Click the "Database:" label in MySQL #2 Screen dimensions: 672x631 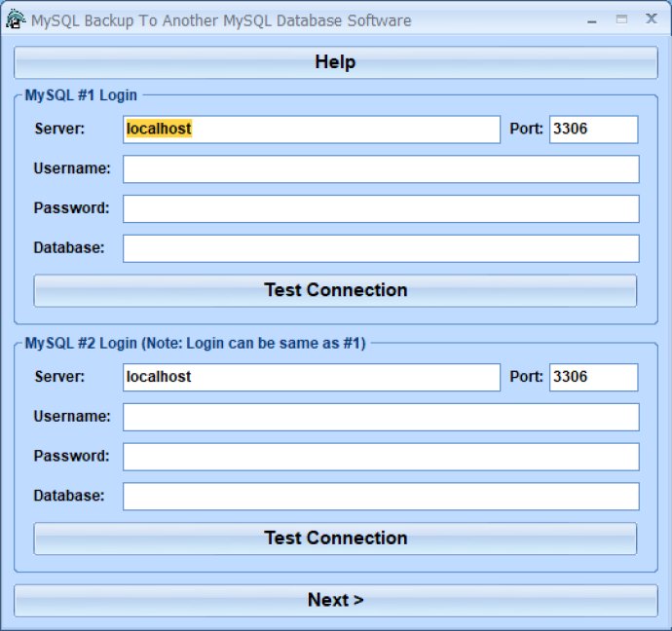[69, 496]
